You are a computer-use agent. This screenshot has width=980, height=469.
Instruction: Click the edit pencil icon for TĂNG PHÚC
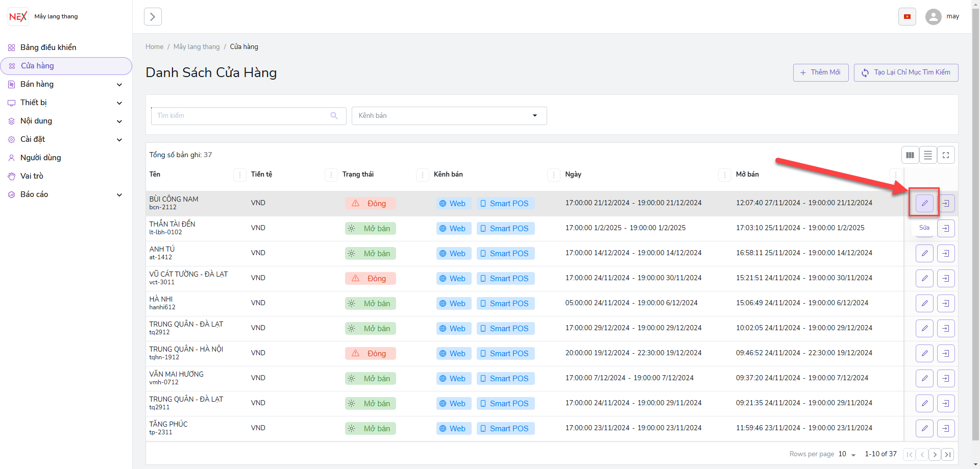[x=924, y=428]
